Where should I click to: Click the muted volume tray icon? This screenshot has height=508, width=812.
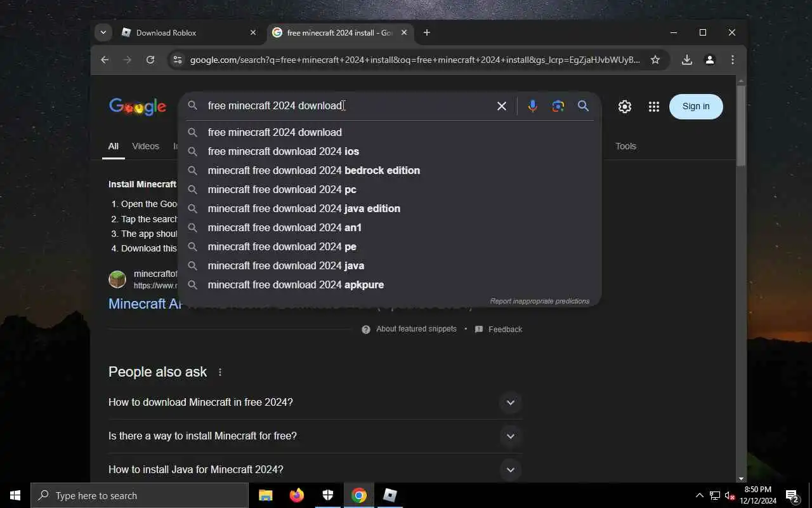[x=730, y=495]
